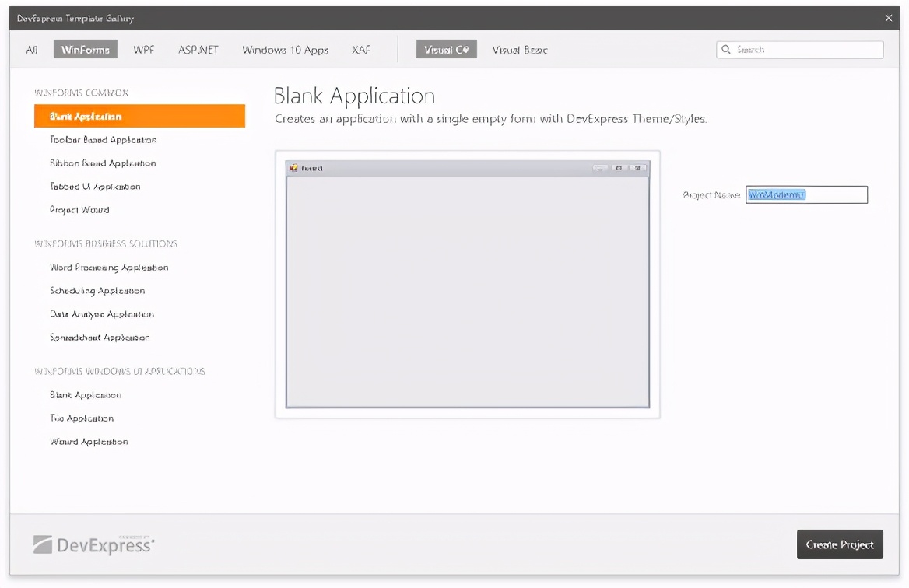The width and height of the screenshot is (909, 588).
Task: Select Data Analysis Application template
Action: coord(102,314)
